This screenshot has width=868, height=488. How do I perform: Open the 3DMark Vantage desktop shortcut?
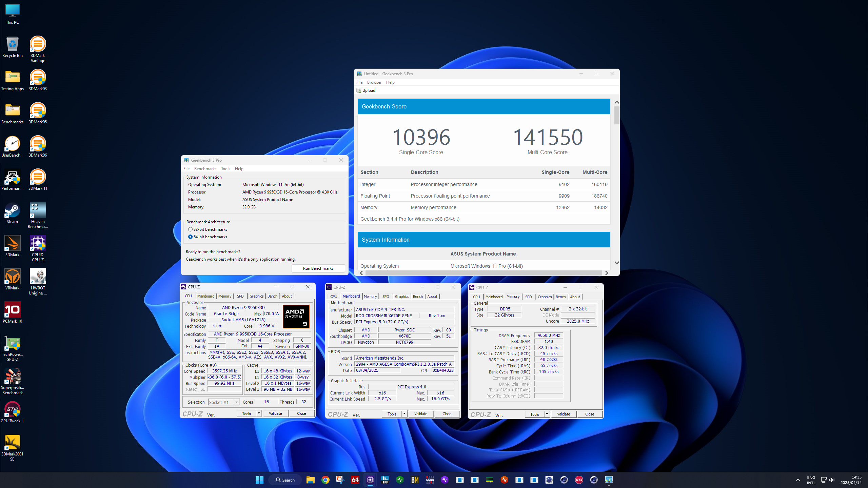38,49
